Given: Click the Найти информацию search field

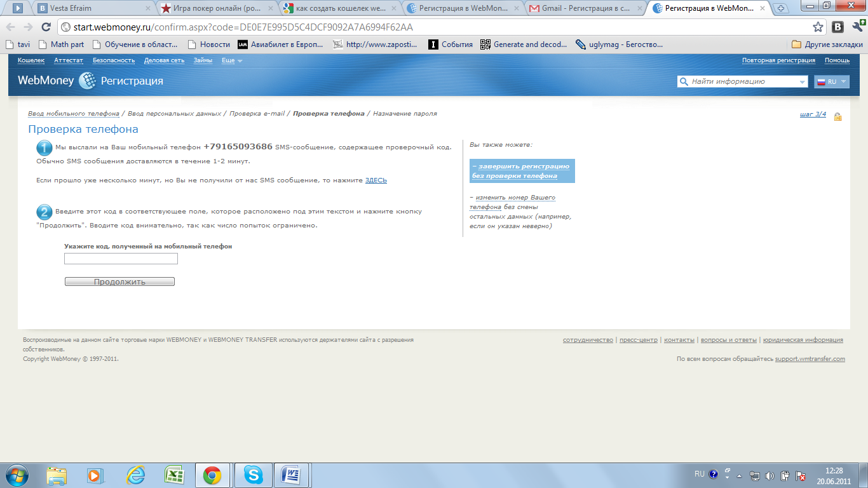Looking at the screenshot, I should click(x=742, y=82).
